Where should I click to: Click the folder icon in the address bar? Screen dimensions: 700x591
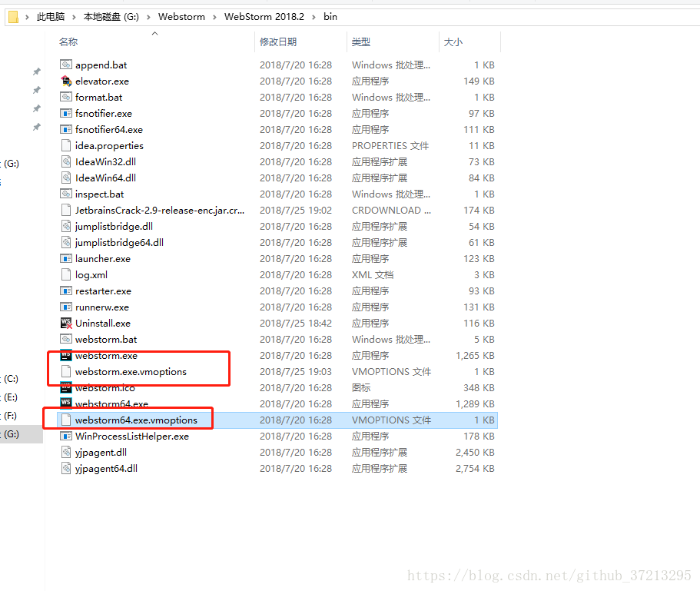pos(13,17)
